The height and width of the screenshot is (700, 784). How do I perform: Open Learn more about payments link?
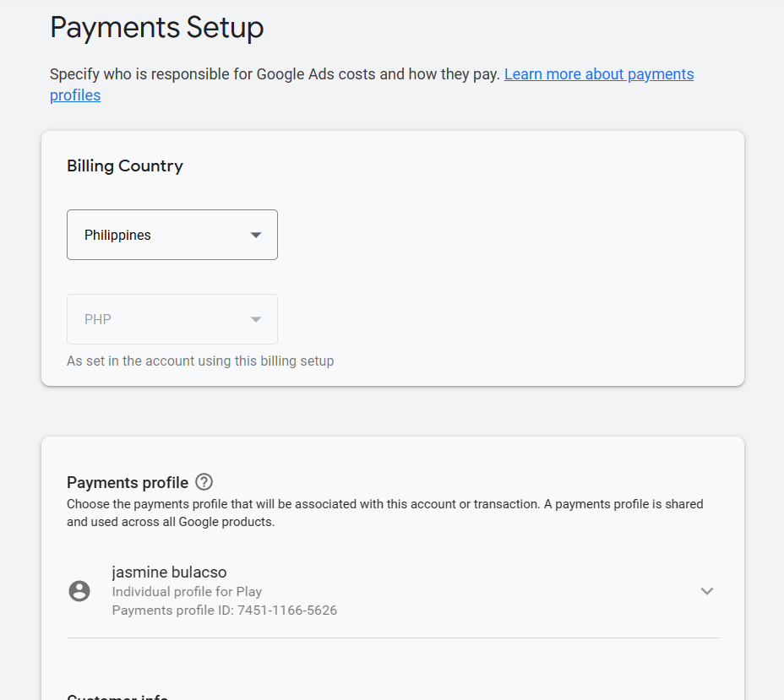click(599, 74)
